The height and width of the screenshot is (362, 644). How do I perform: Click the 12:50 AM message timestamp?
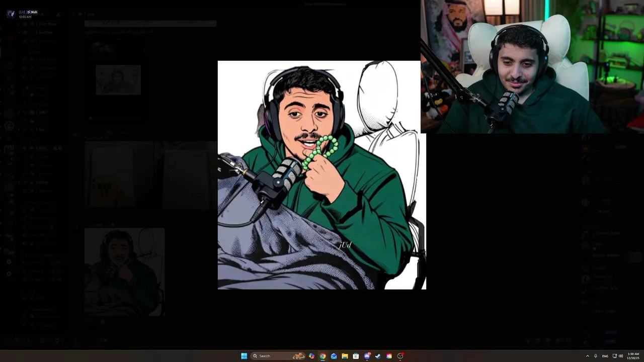25,17
